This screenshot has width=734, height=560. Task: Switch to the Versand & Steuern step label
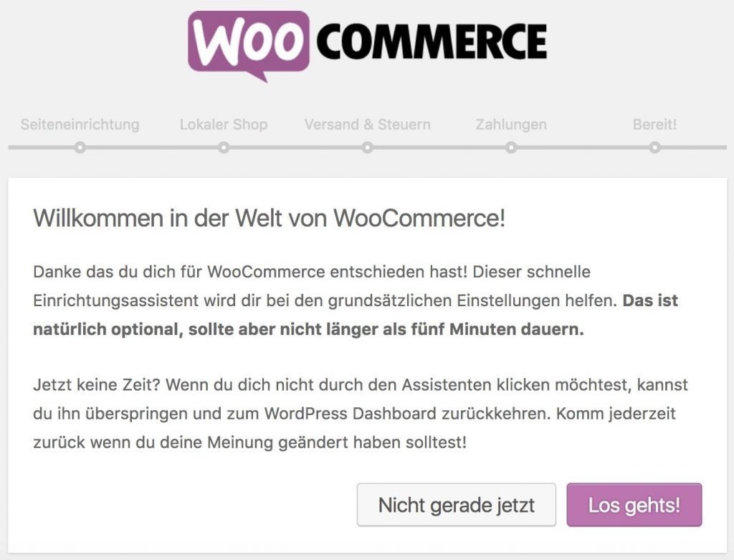click(x=368, y=125)
